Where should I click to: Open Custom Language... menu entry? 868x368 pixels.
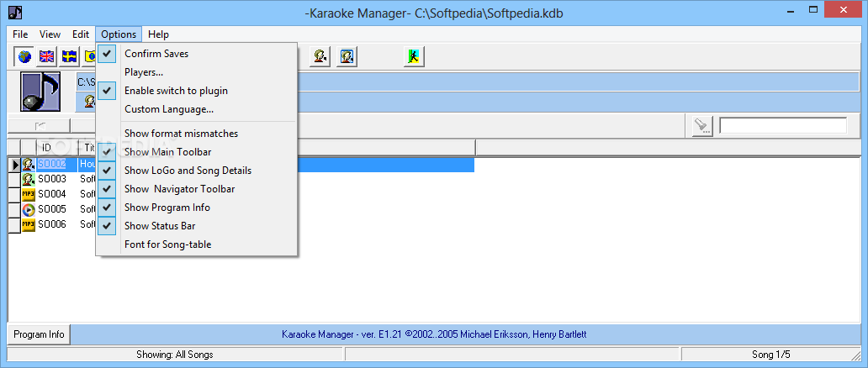[x=197, y=109]
